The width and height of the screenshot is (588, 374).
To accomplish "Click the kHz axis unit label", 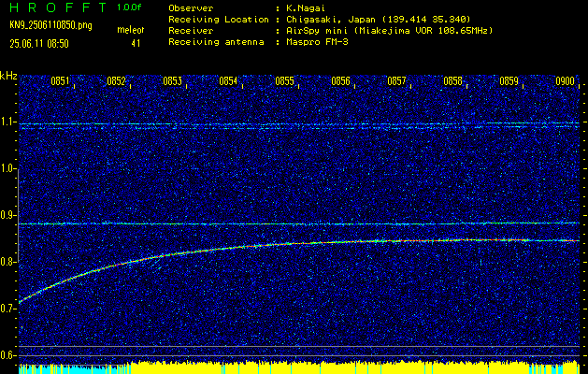I will (8, 76).
